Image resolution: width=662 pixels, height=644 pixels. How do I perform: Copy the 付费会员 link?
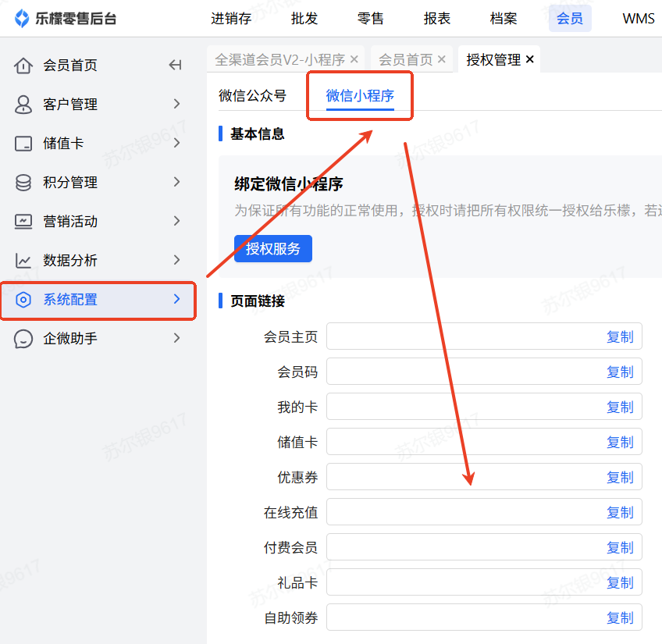click(x=620, y=547)
